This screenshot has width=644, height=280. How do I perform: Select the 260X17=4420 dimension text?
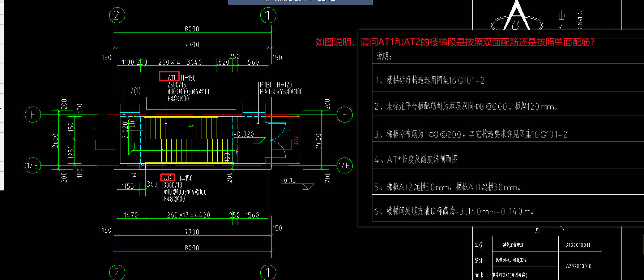coord(188,215)
